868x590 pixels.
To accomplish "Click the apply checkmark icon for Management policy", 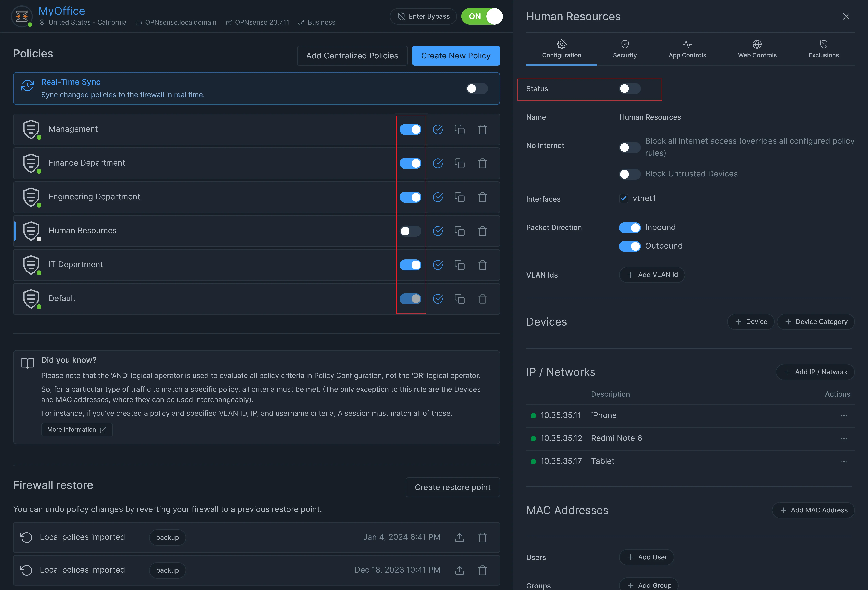I will (x=438, y=129).
